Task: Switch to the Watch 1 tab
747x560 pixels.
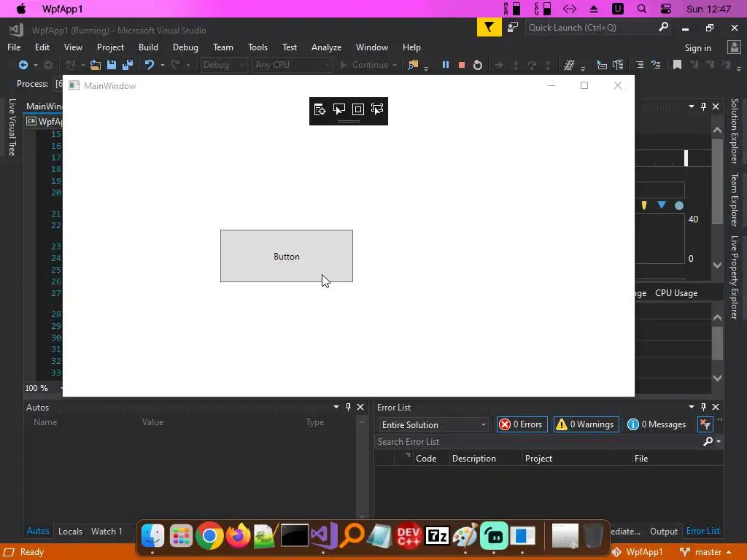Action: pos(107,531)
